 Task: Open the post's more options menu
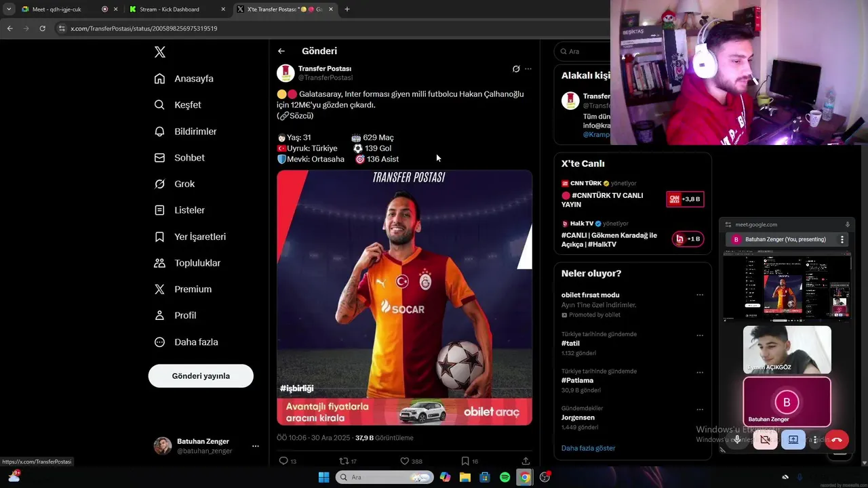click(x=528, y=68)
